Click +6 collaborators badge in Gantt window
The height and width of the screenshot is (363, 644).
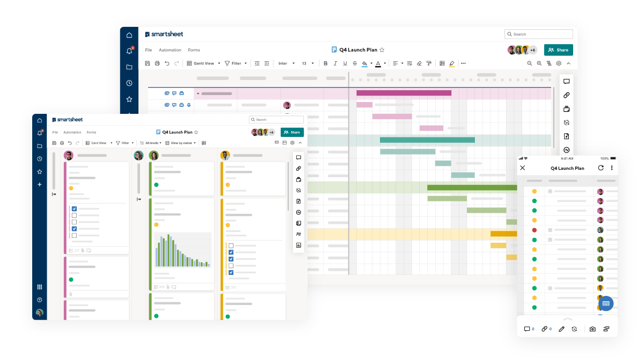click(532, 50)
